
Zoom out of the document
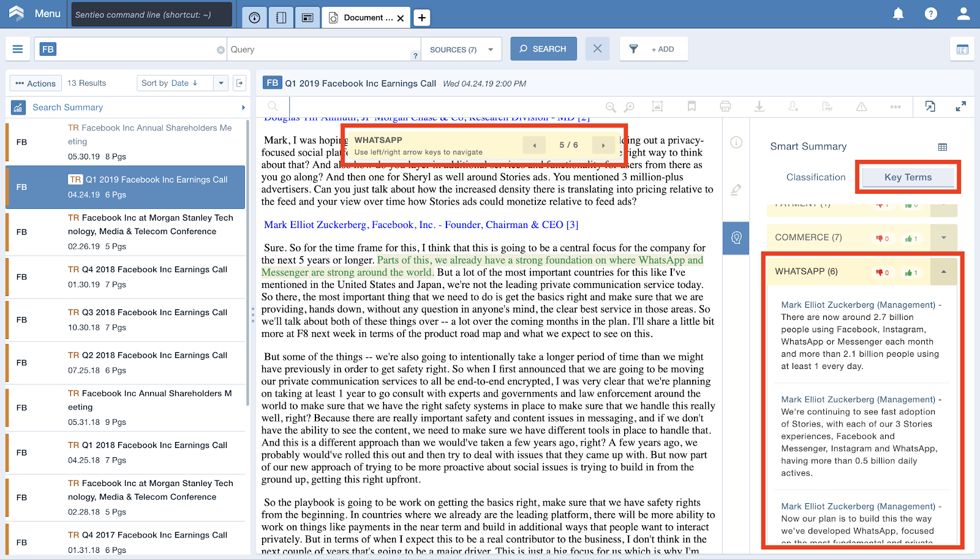[611, 107]
